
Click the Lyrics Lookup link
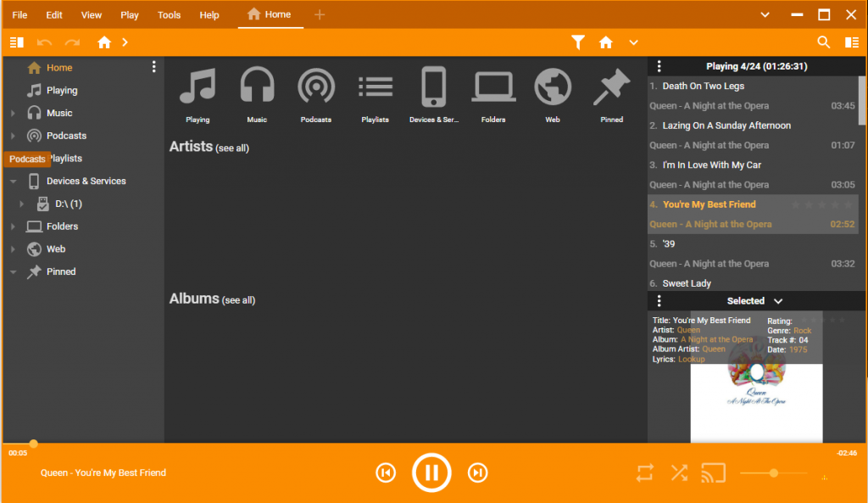click(x=692, y=360)
